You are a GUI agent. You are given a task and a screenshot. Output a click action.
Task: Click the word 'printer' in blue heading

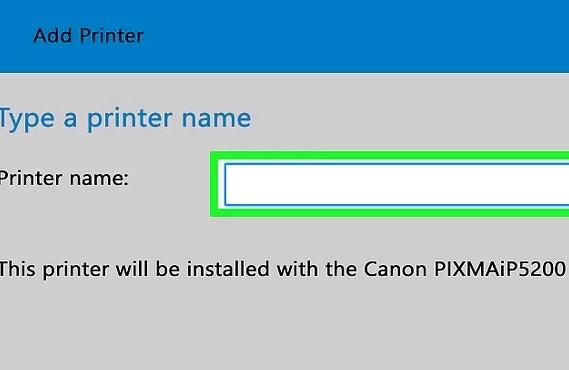[130, 120]
